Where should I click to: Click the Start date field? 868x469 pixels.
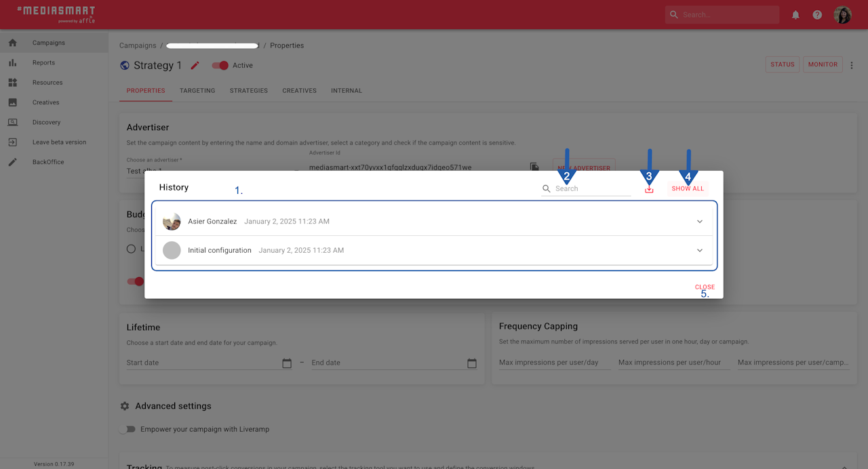pyautogui.click(x=203, y=363)
